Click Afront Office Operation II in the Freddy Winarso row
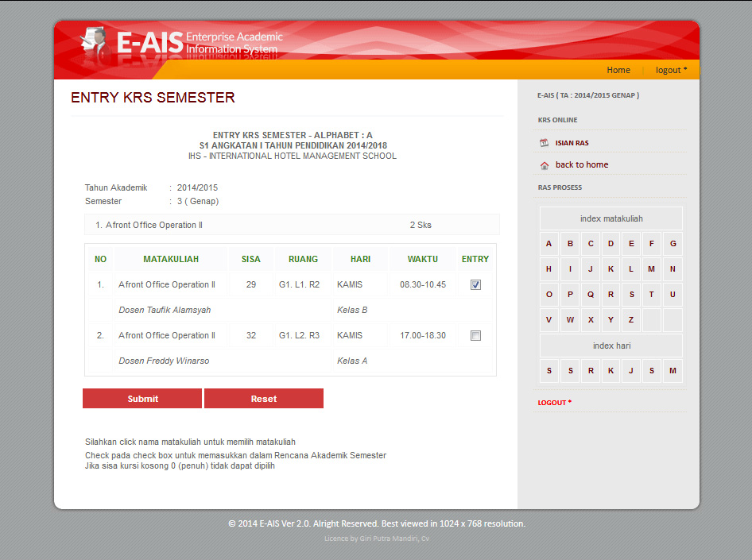 [x=167, y=335]
